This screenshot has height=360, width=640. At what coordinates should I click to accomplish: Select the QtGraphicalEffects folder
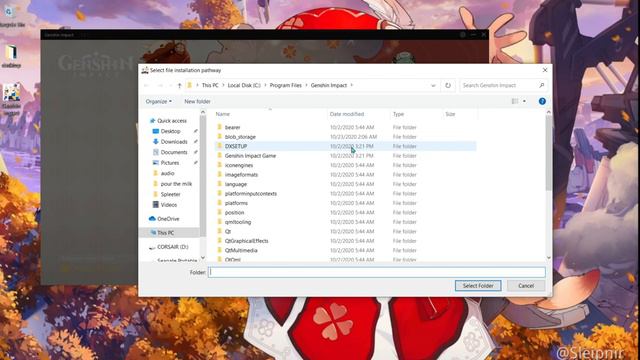pyautogui.click(x=247, y=241)
